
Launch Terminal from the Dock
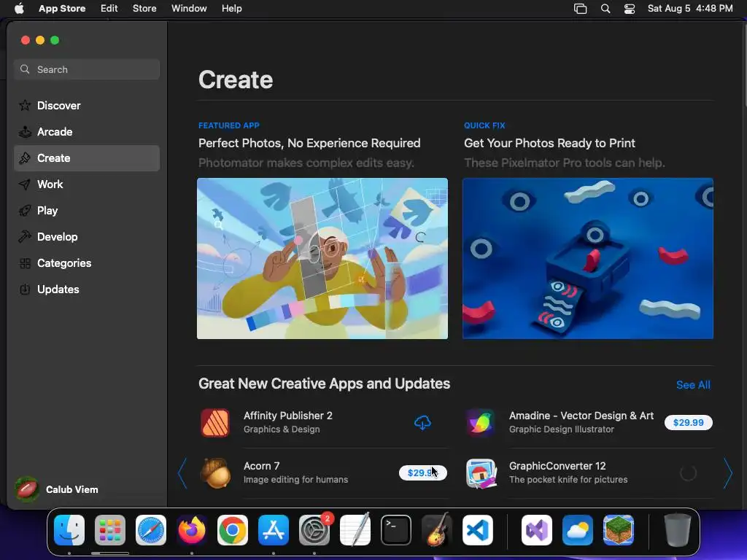pyautogui.click(x=396, y=530)
